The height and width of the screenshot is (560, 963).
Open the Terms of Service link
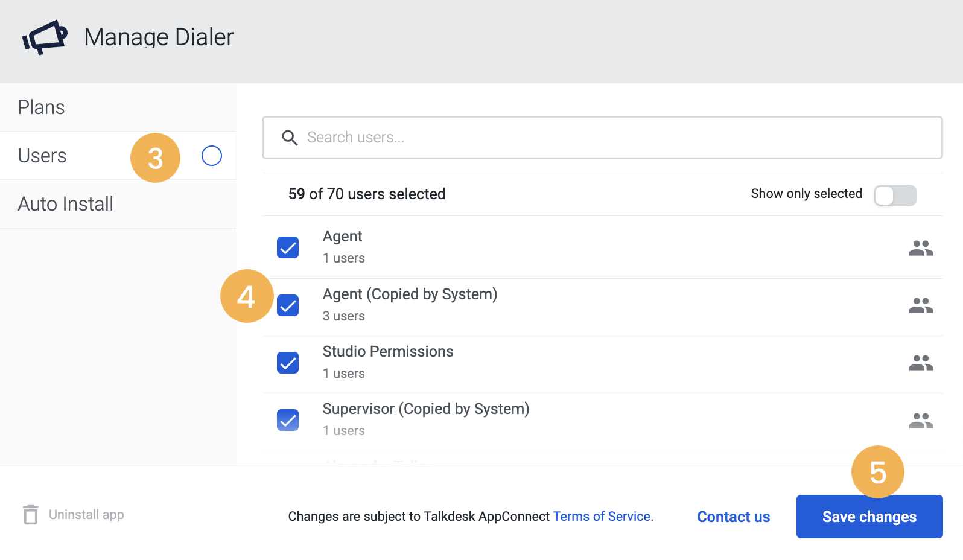(602, 517)
